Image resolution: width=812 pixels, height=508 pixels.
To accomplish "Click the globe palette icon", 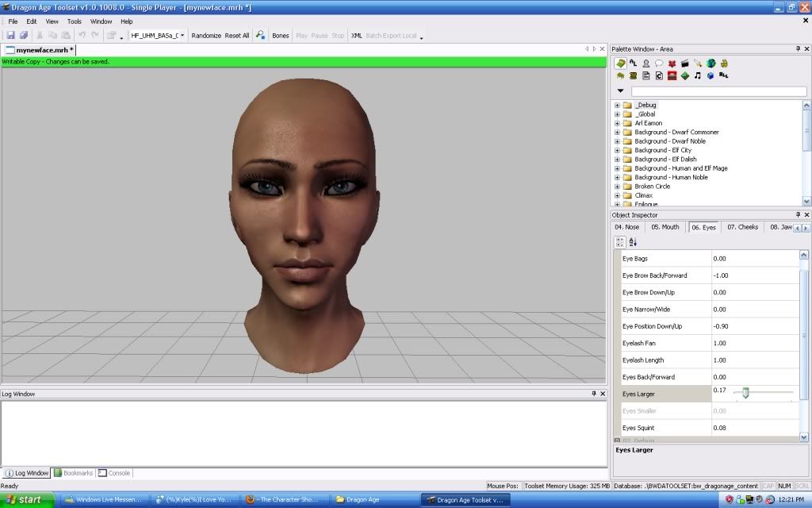I will coord(710,63).
